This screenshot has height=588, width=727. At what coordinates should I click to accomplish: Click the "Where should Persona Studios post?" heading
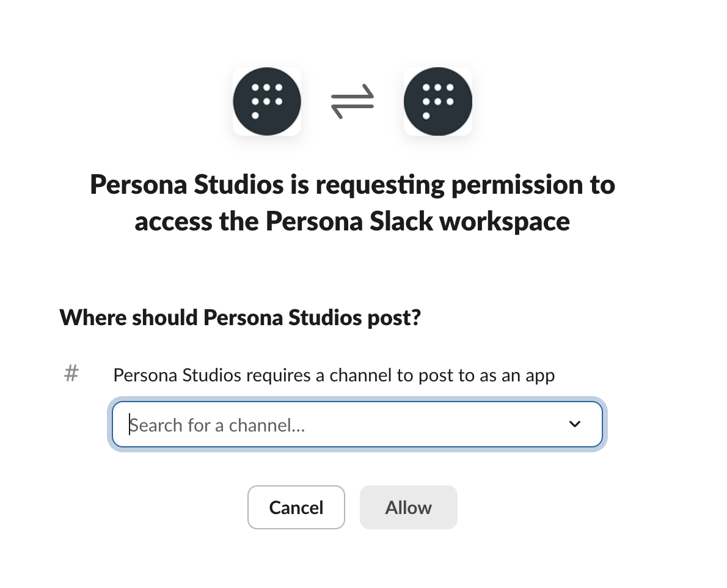click(241, 318)
